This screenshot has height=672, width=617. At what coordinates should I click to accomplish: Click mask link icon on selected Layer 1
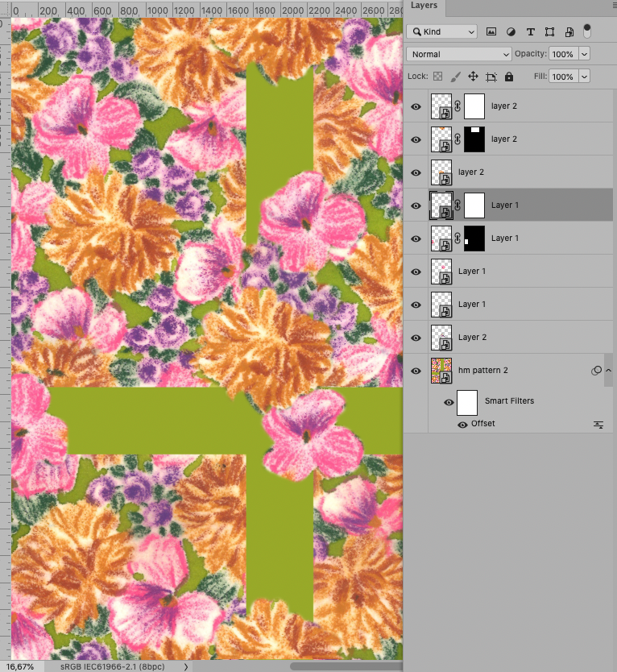coord(458,205)
